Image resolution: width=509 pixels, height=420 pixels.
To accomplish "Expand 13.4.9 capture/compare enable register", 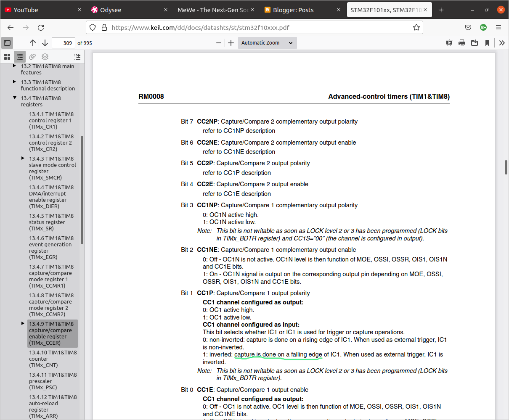I will (x=23, y=324).
